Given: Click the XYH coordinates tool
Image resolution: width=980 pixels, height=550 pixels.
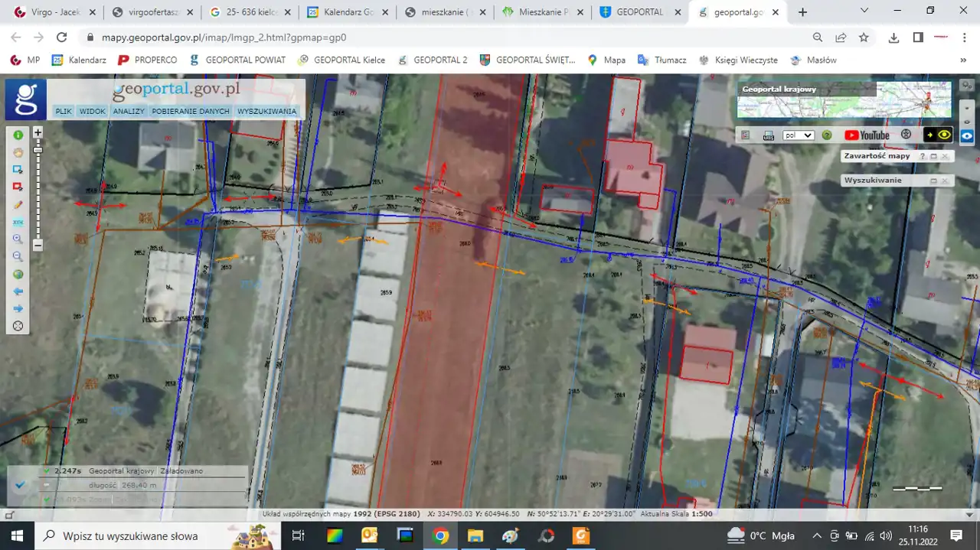Looking at the screenshot, I should click(18, 222).
